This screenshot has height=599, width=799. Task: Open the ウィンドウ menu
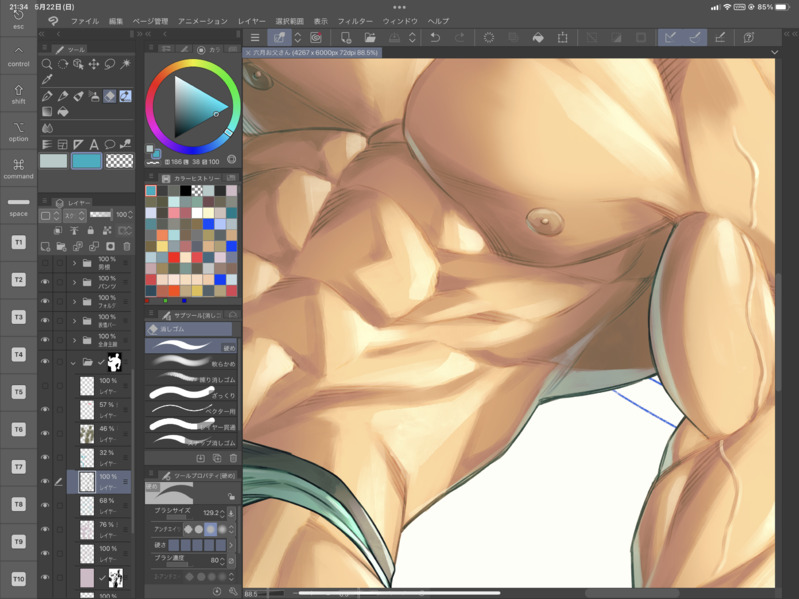tap(400, 21)
